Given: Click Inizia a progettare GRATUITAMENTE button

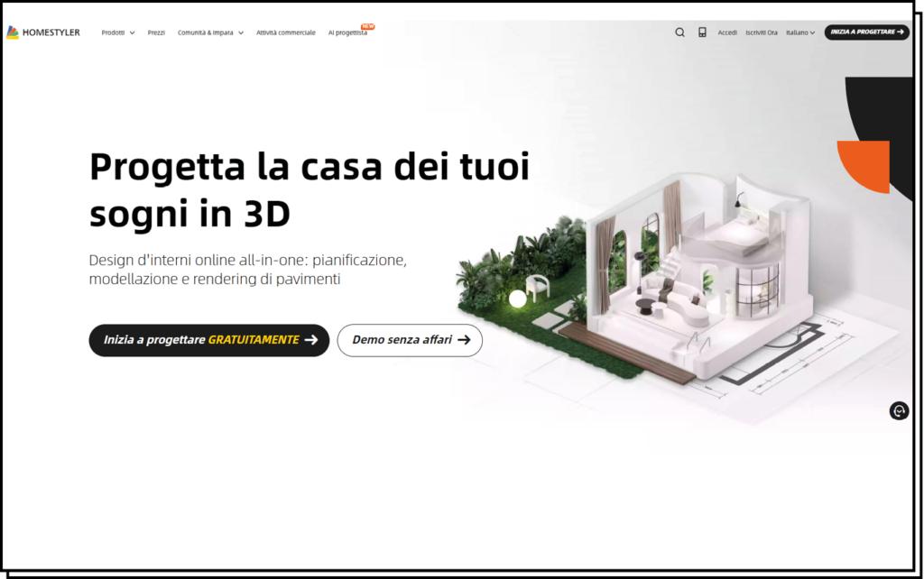Looking at the screenshot, I should (x=208, y=340).
